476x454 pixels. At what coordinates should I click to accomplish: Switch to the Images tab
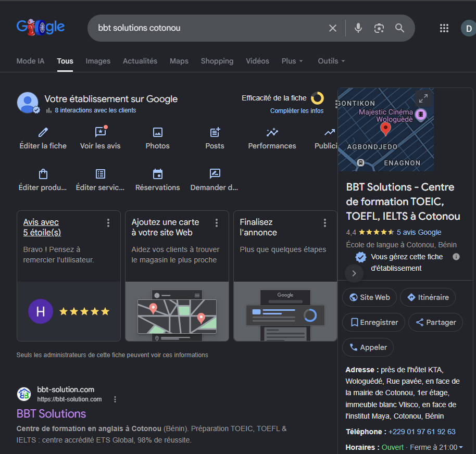(98, 61)
